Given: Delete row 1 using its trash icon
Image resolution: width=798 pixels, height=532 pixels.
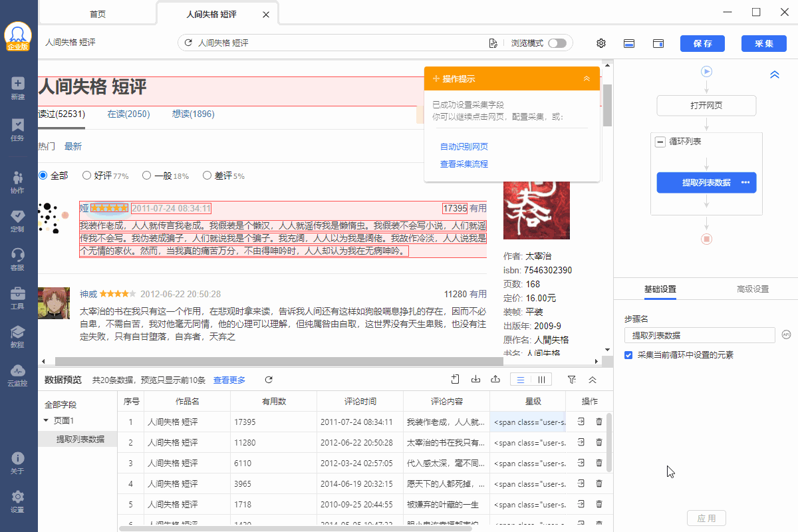Looking at the screenshot, I should [599, 422].
